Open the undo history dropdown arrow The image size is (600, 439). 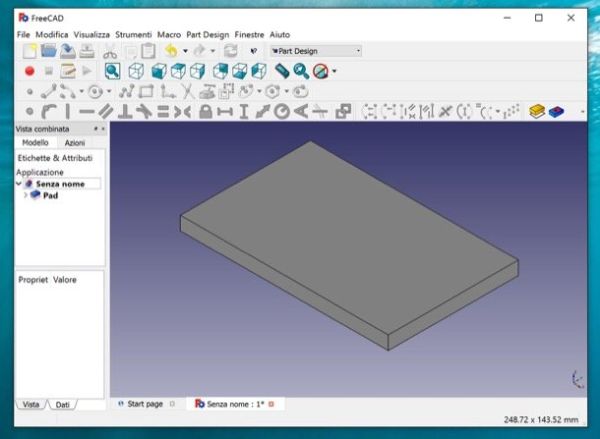tap(185, 51)
